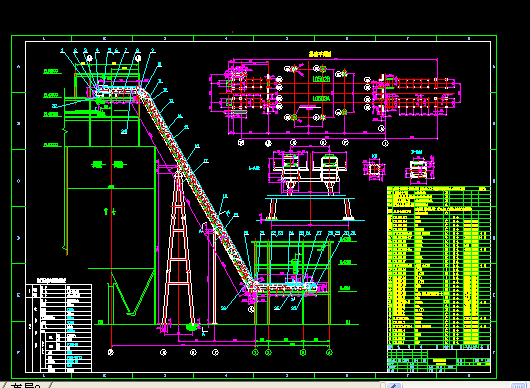Image resolution: width=530 pixels, height=388 pixels.
Task: Select the white legend table at the bottom left
Action: (x=58, y=328)
